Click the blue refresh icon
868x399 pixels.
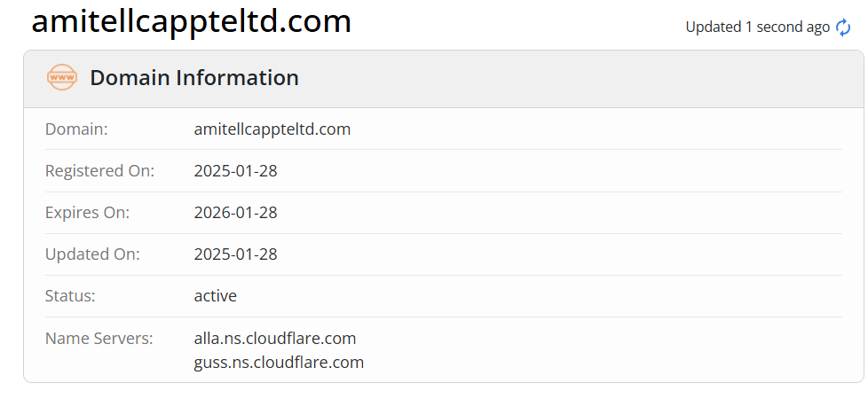tap(843, 27)
